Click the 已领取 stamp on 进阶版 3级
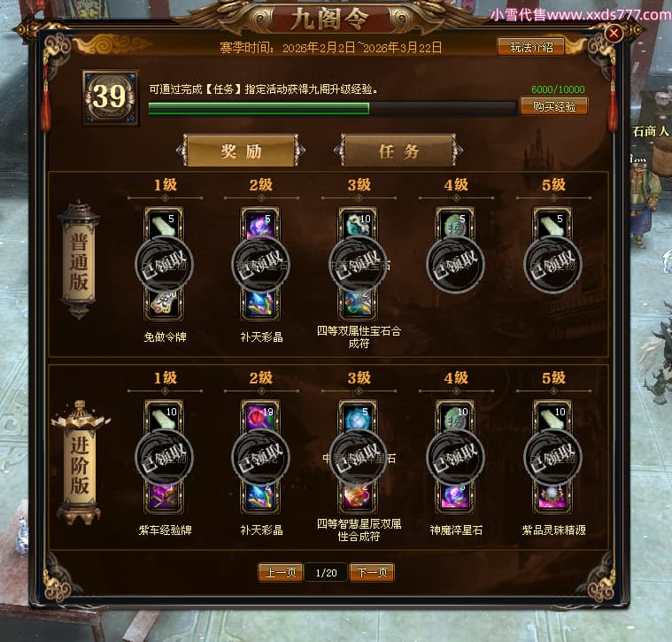 (359, 458)
